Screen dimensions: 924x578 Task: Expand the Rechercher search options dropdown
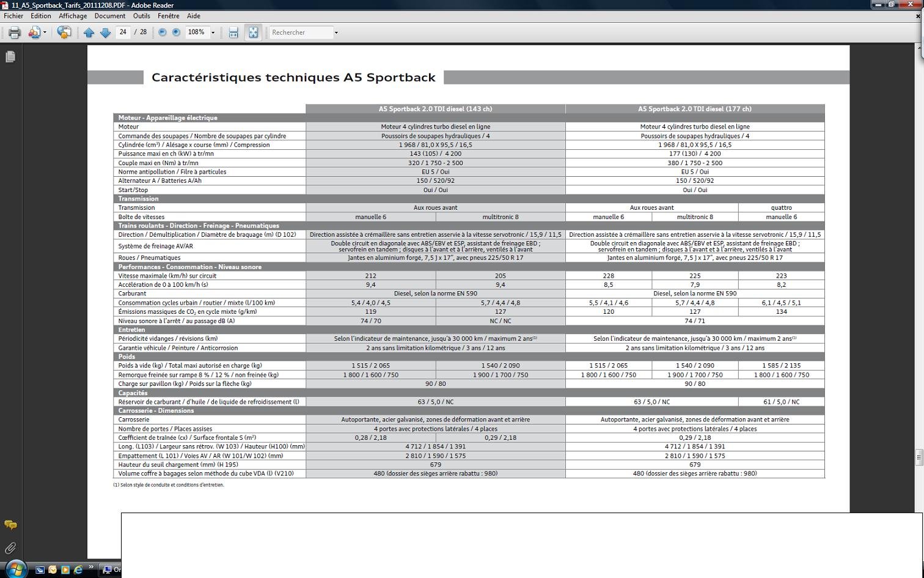tap(336, 32)
